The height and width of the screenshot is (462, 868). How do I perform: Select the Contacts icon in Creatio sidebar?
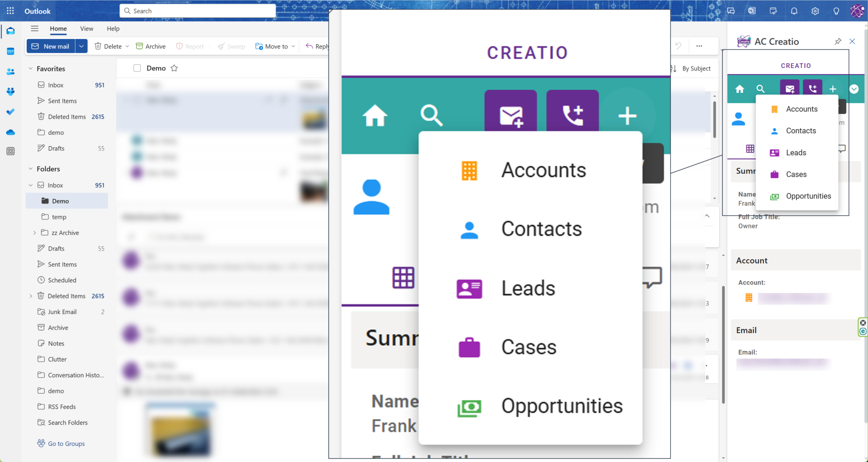click(774, 131)
